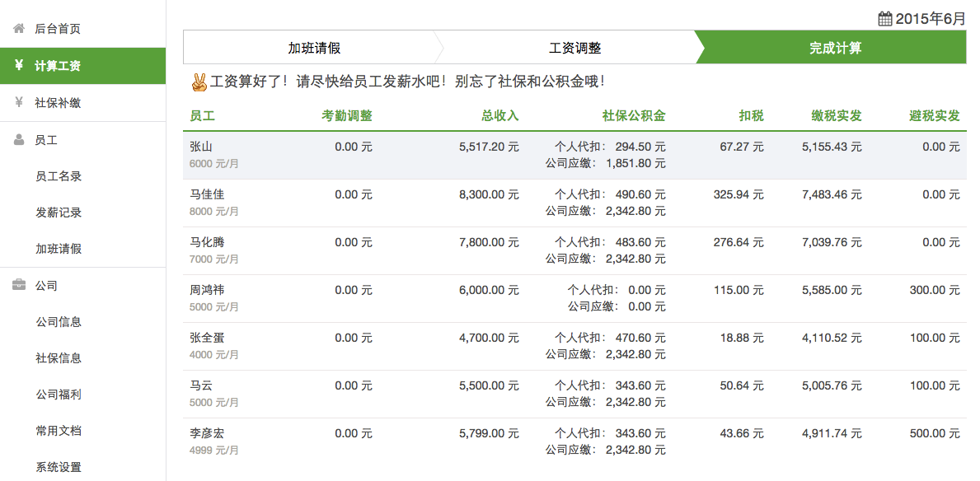The image size is (980, 481).
Task: Click the briefcase icon beside 公司
Action: [x=18, y=286]
